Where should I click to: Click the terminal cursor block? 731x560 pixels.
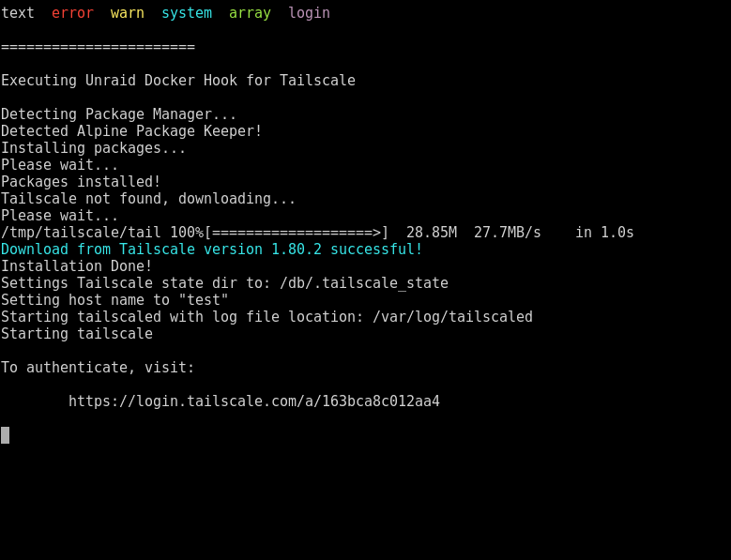tap(5, 435)
